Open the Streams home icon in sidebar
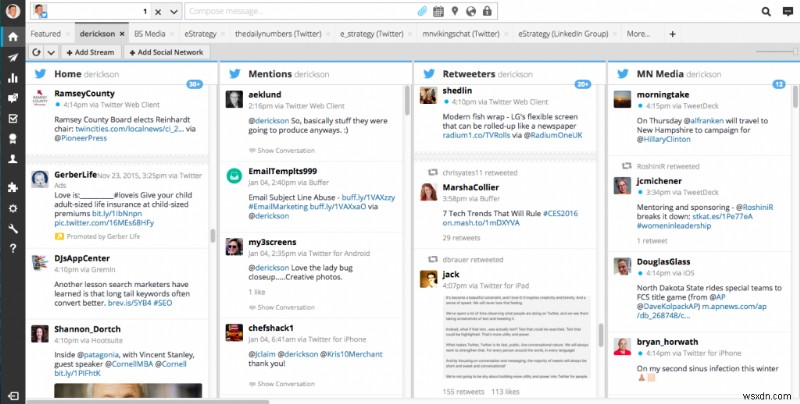Screen dimensions: 800x404 13,36
